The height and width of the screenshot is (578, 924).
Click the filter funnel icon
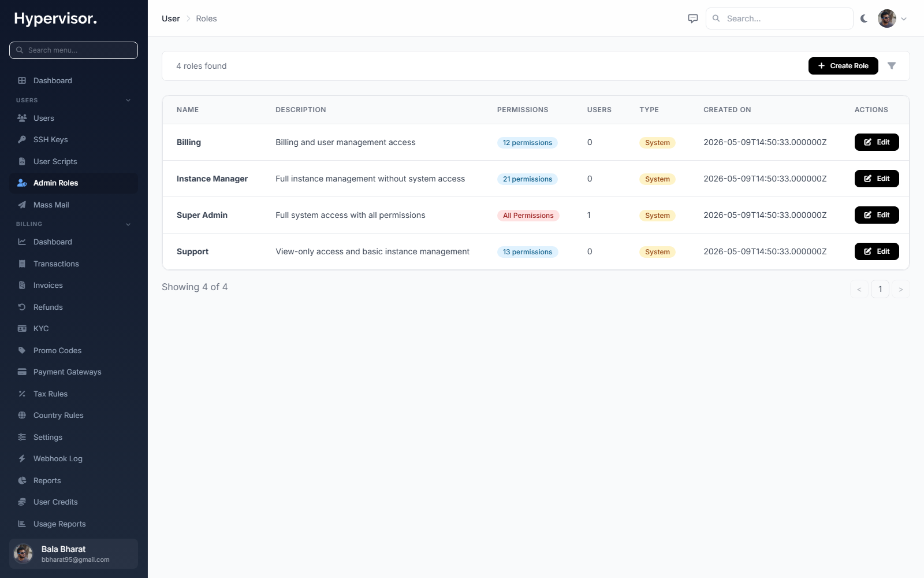pyautogui.click(x=892, y=66)
